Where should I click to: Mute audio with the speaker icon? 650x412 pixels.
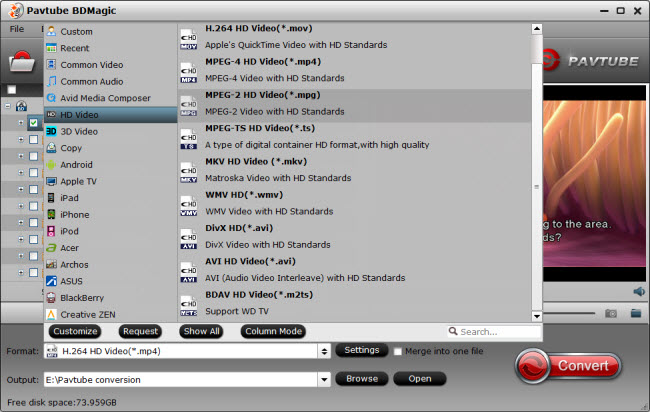click(639, 292)
